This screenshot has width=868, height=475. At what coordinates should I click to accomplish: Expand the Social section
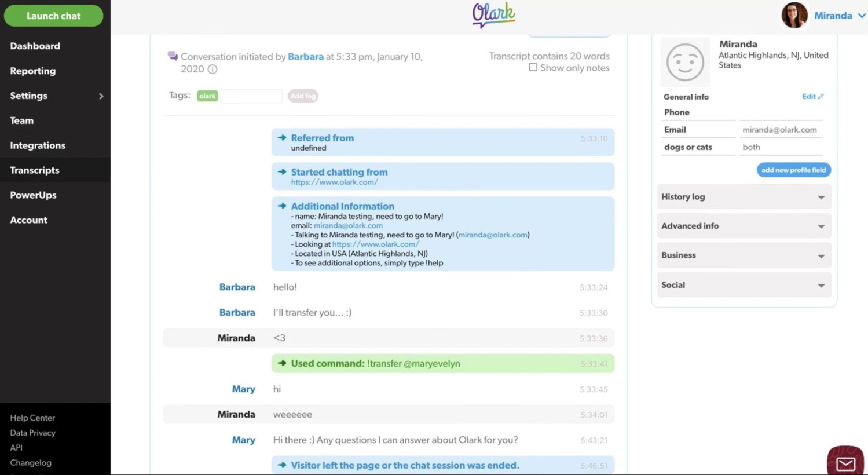744,285
